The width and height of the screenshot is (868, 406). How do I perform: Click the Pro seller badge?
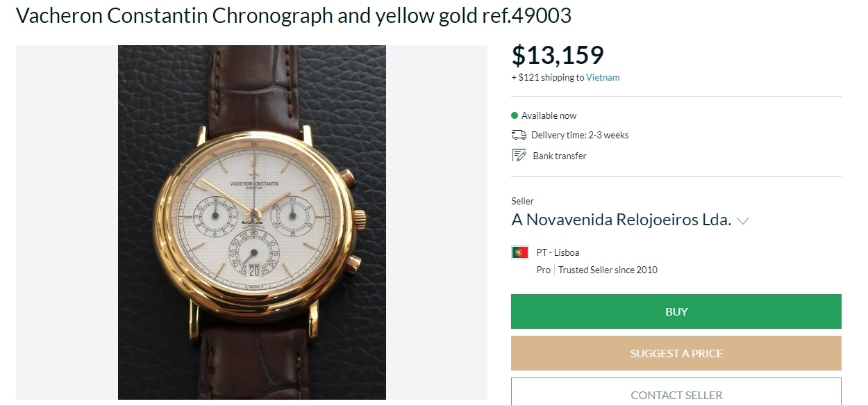tap(543, 270)
